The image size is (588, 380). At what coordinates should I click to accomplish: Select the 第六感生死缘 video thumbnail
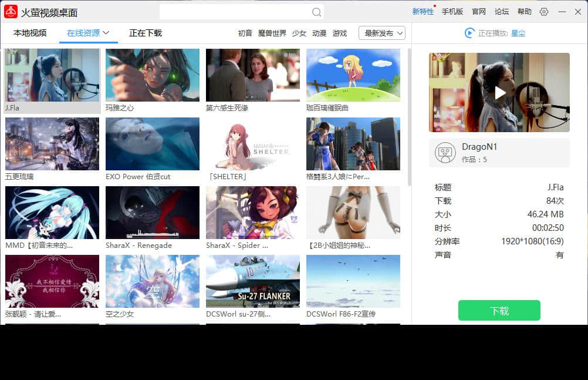[x=253, y=75]
